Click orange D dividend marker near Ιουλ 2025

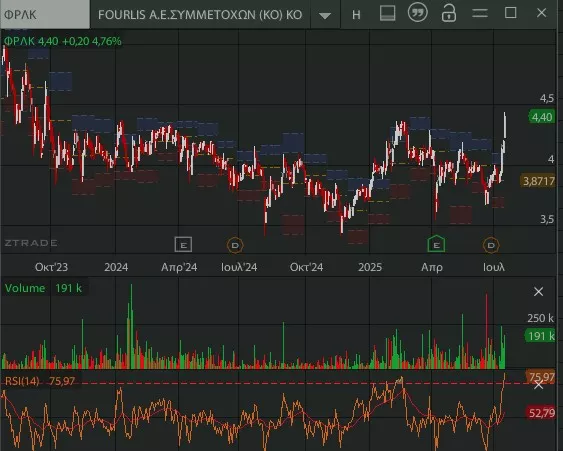click(491, 245)
